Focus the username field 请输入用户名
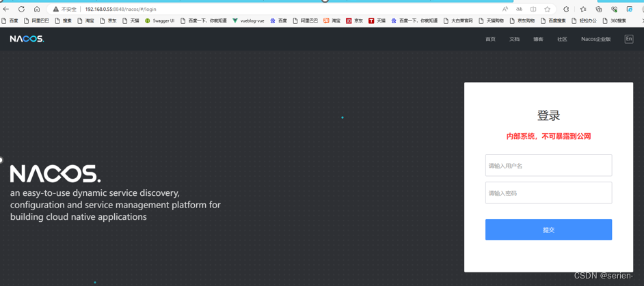Viewport: 644px width, 286px height. click(x=549, y=165)
